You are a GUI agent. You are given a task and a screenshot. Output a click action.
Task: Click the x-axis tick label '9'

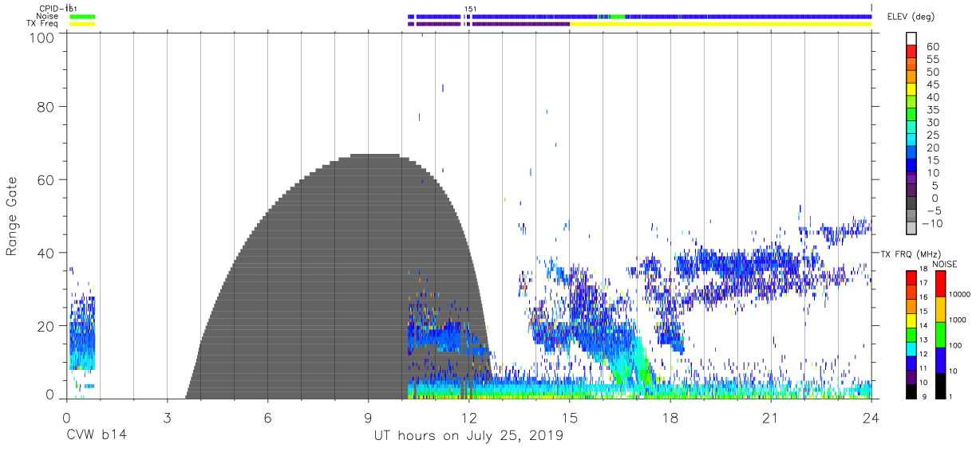point(368,418)
